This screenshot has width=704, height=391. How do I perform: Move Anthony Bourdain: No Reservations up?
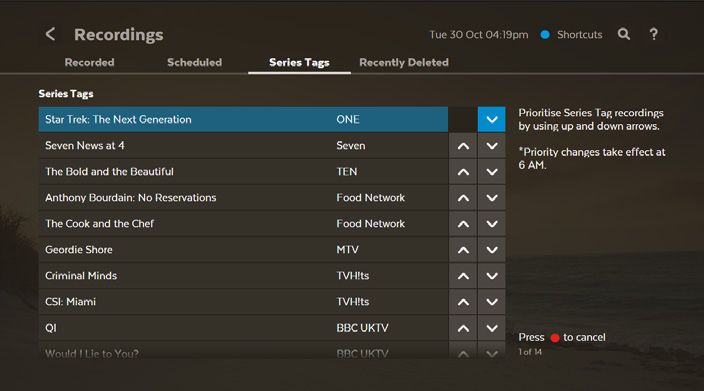[x=463, y=198]
